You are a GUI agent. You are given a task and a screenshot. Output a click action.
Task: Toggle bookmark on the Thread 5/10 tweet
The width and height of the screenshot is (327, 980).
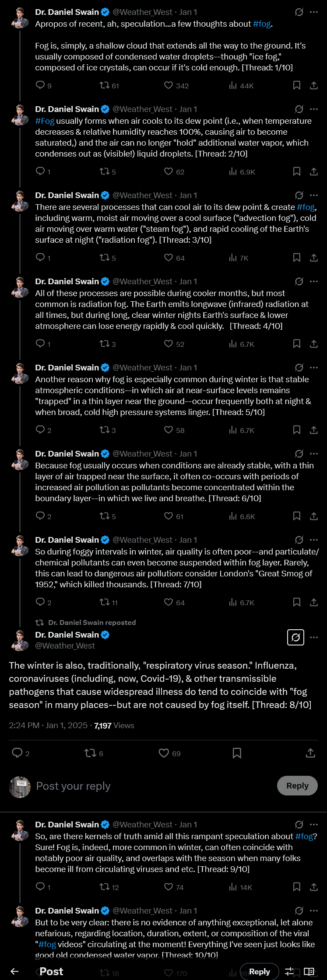tap(296, 430)
